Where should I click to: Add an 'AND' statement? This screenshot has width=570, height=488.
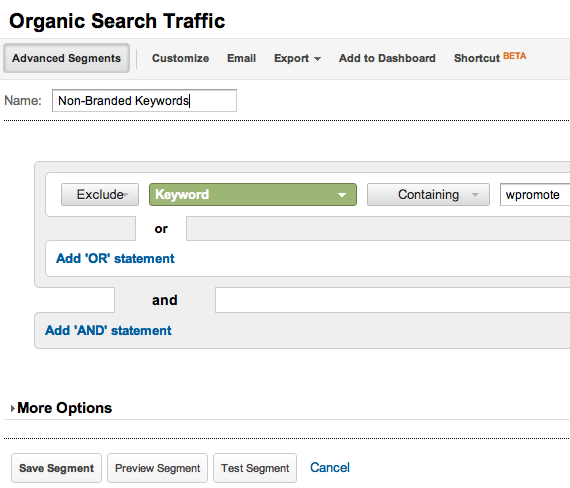click(x=108, y=331)
